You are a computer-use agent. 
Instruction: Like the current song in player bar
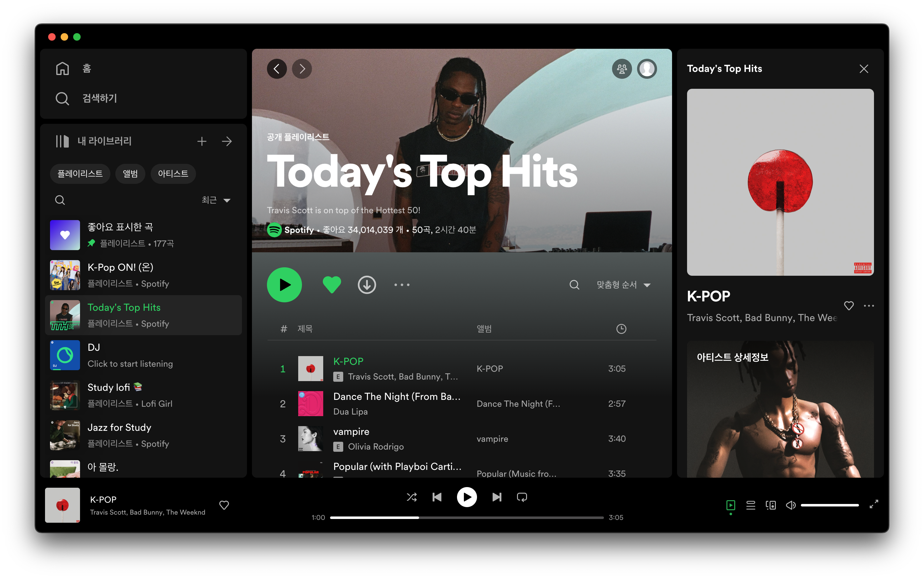224,505
